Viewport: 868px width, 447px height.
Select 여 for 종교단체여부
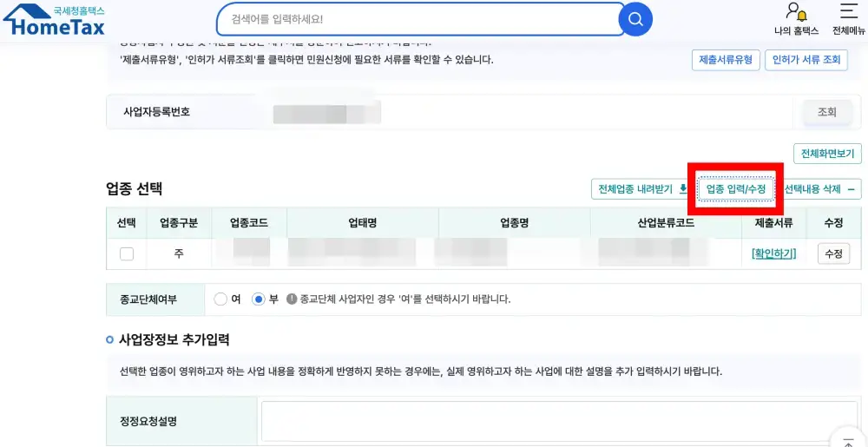pyautogui.click(x=220, y=299)
